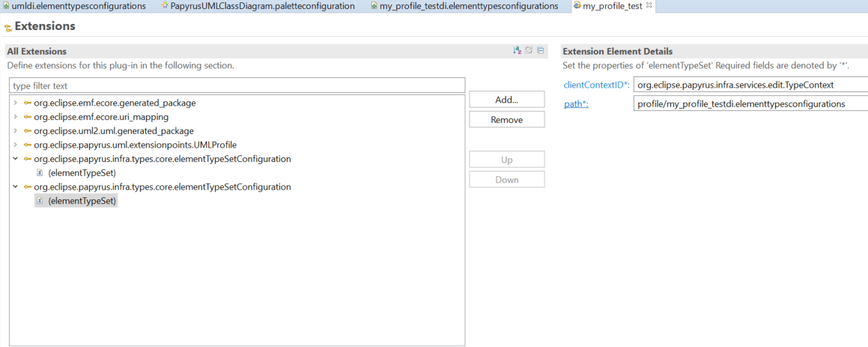This screenshot has height=347, width=868.
Task: Click the Extensions page header icon
Action: [8, 28]
